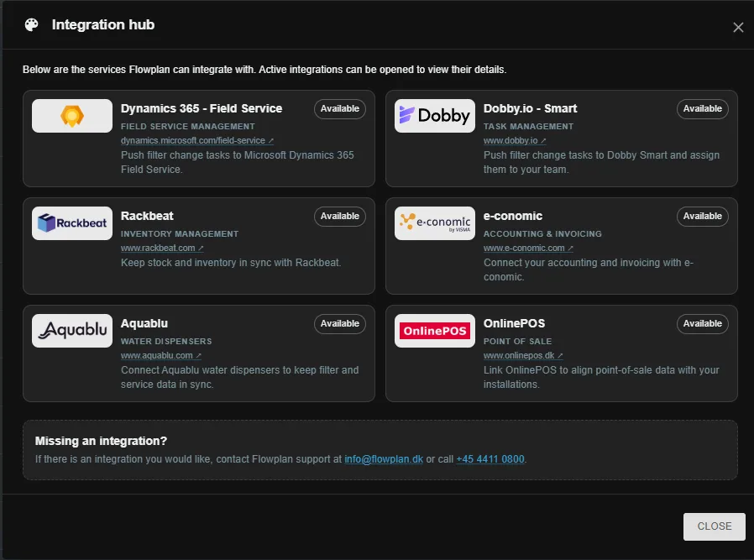Image resolution: width=754 pixels, height=560 pixels.
Task: Click Available badge on Dobby.io card
Action: [703, 108]
